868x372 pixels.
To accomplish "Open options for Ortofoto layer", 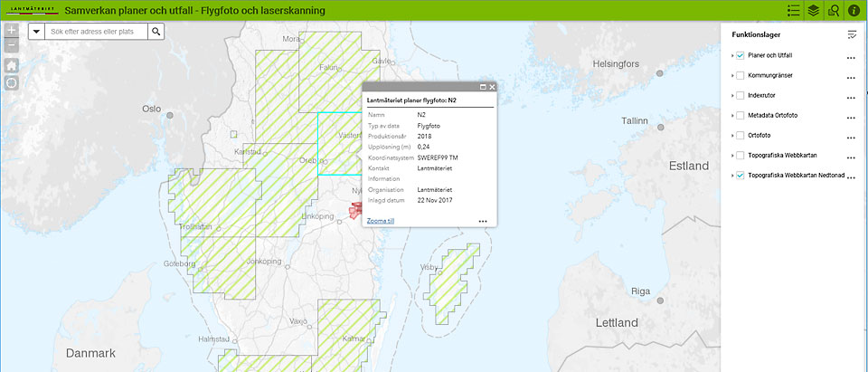I will [852, 138].
